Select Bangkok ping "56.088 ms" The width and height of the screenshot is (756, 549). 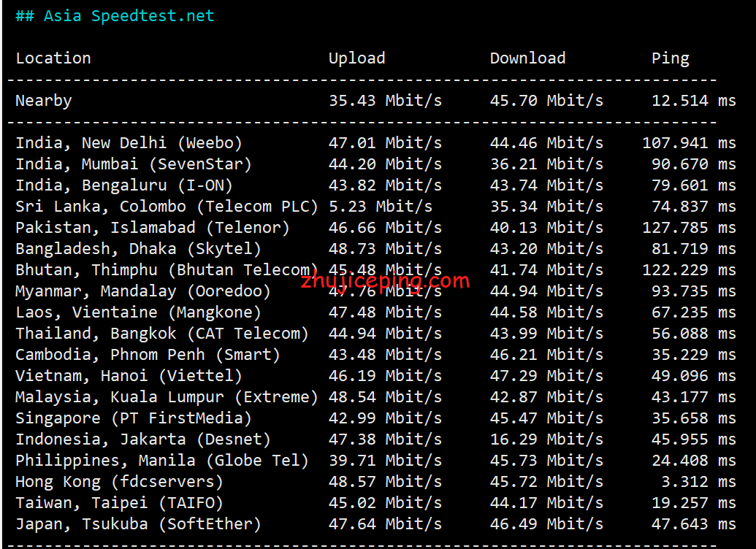pos(694,334)
